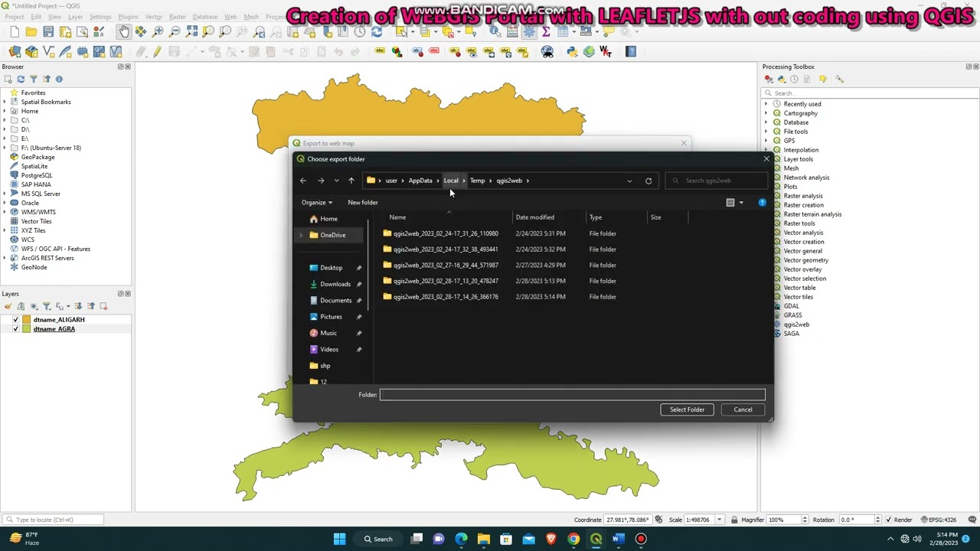Click the Browser panel refresh icon
980x551 pixels.
(x=21, y=79)
